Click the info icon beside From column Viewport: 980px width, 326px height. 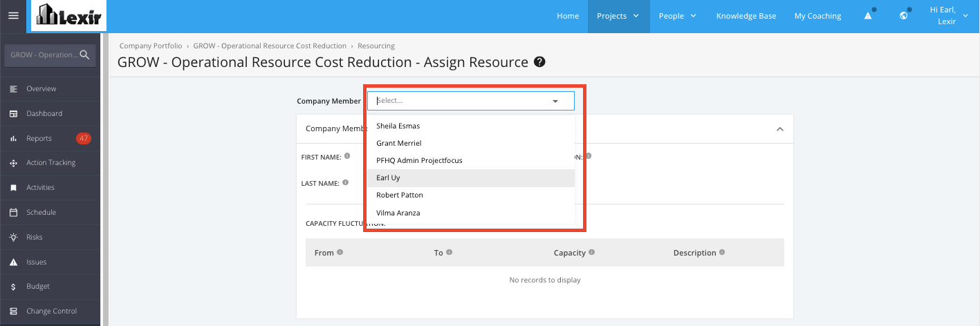pos(340,252)
